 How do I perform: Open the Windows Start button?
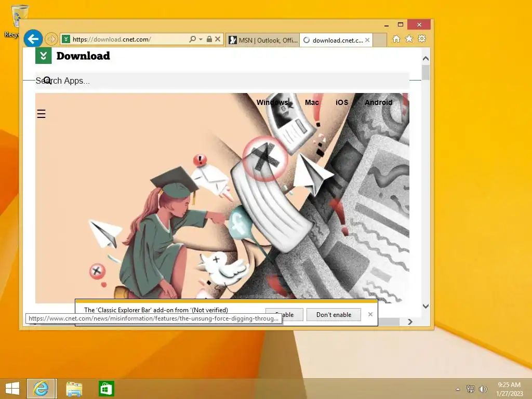(12, 389)
